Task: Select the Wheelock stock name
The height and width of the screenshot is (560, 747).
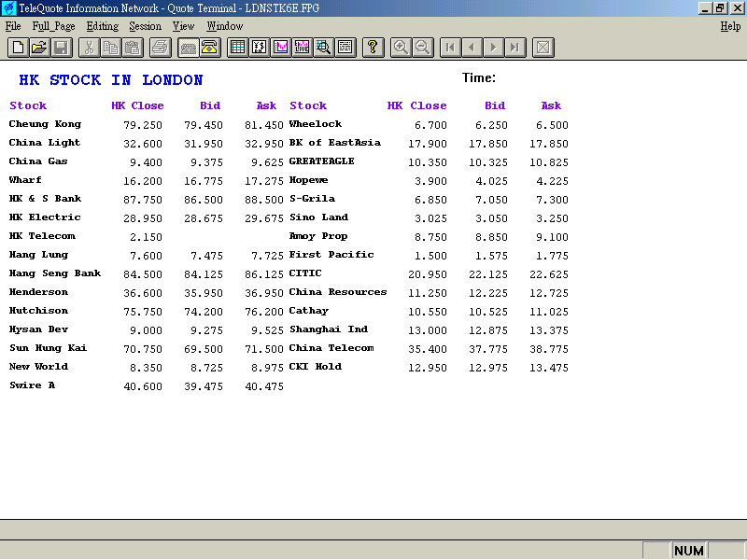Action: [x=316, y=124]
